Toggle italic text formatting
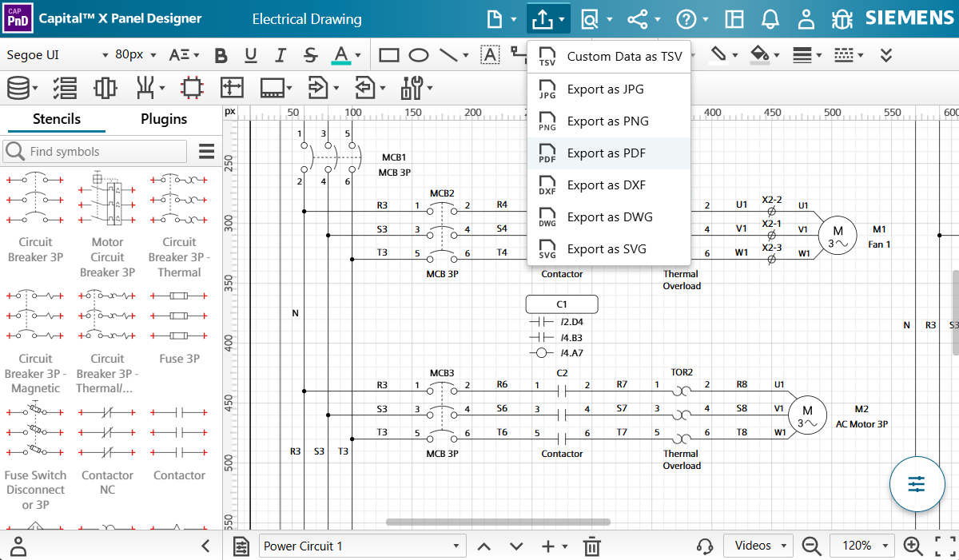959x560 pixels. 280,55
